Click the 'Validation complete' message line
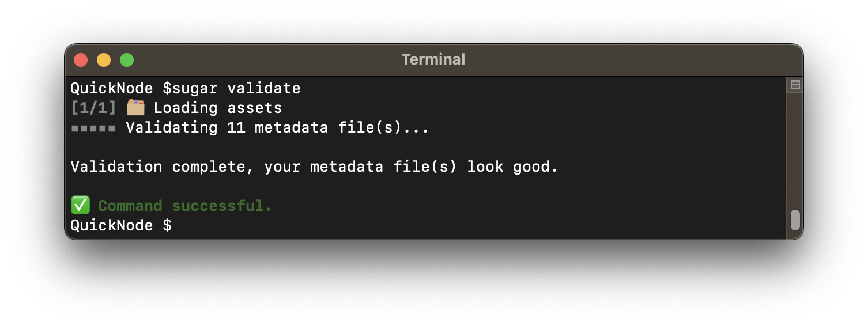The height and width of the screenshot is (325, 868). tap(314, 167)
